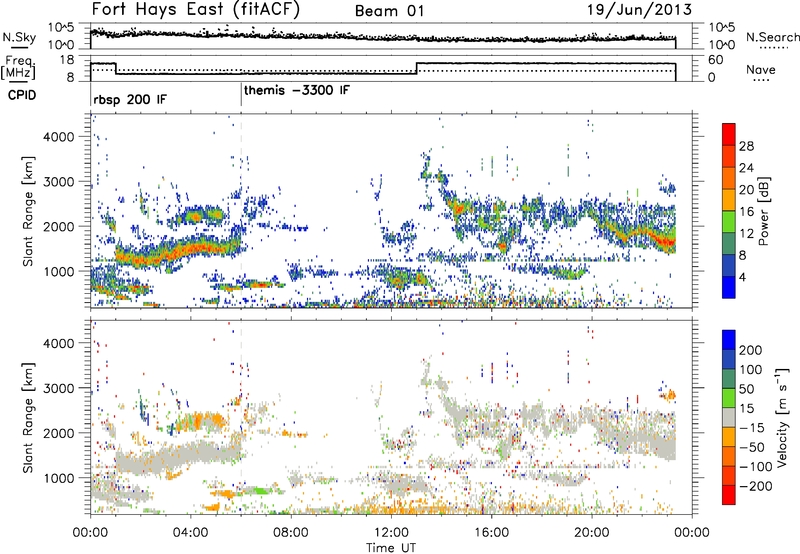Image resolution: width=800 pixels, height=554 pixels.
Task: Click the date '19/Jun/2013'
Action: pos(640,10)
